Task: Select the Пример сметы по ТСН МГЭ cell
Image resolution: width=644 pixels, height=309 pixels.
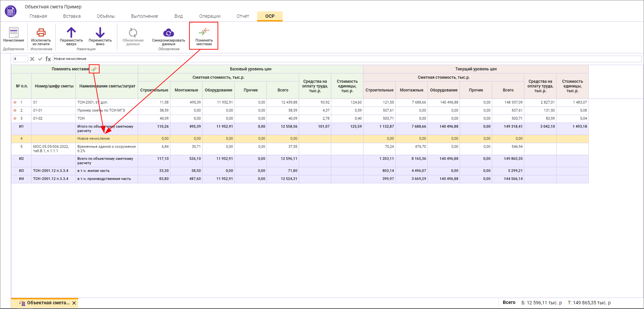Action: coord(107,110)
